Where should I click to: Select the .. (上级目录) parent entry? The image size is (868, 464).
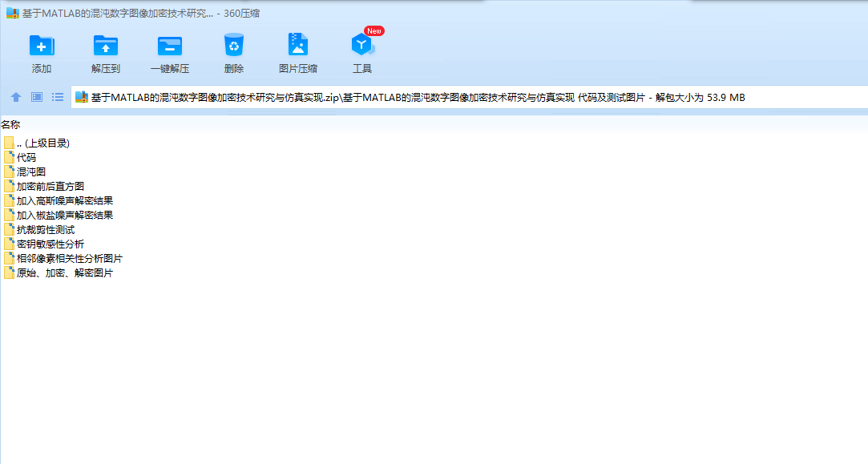43,143
